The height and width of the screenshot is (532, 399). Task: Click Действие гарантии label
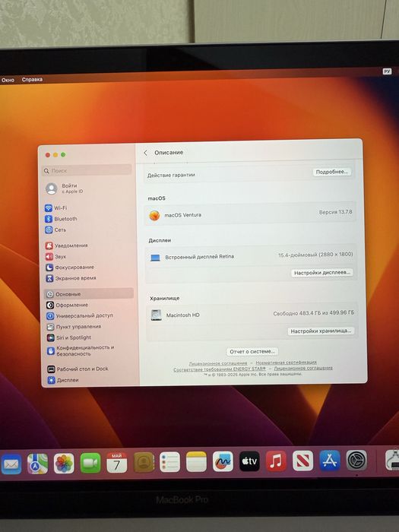pos(171,175)
